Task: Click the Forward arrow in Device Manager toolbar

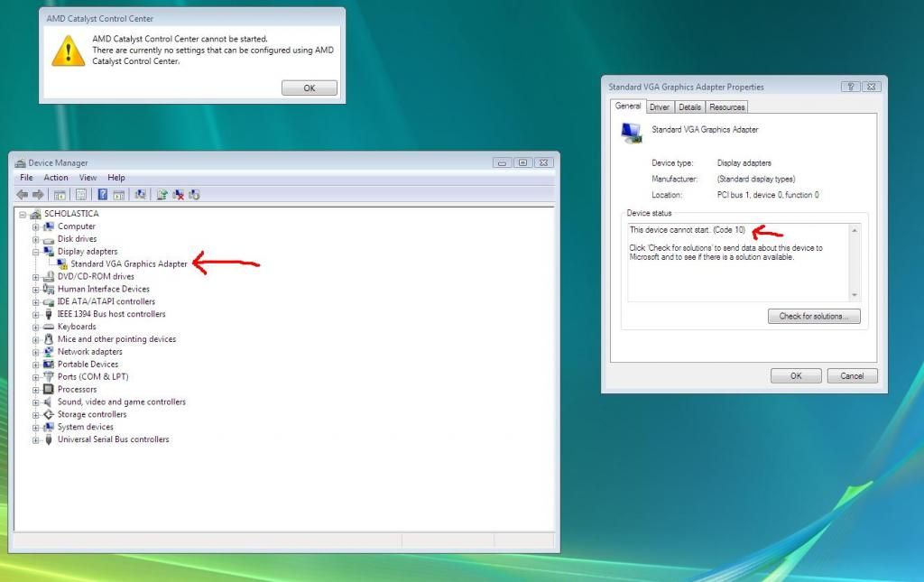Action: point(38,194)
